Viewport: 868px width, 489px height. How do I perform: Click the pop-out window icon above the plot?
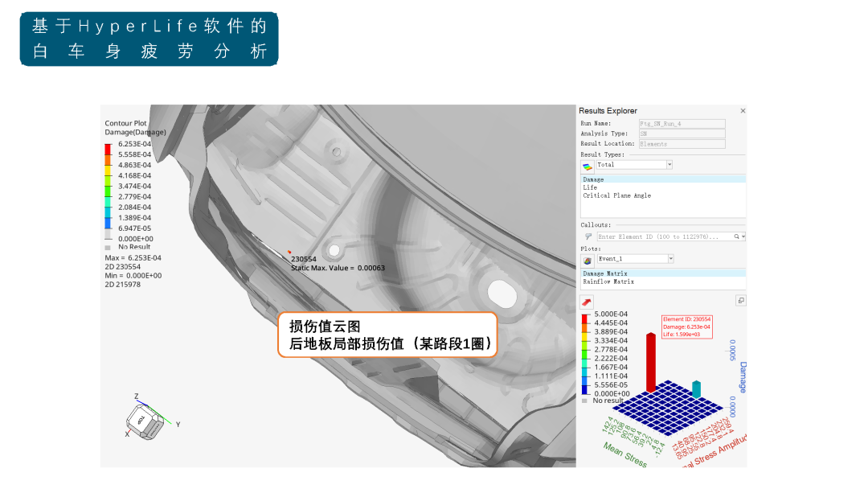741,301
